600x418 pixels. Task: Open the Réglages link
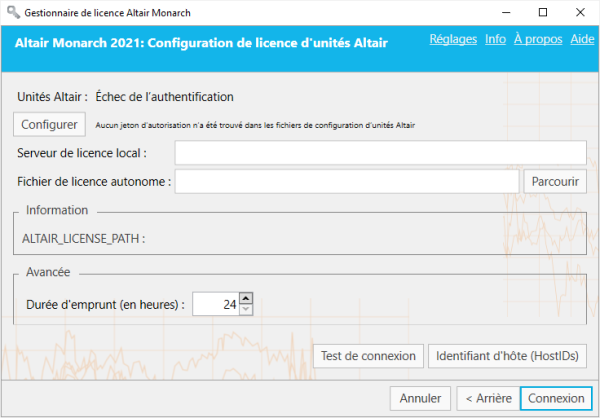click(453, 39)
